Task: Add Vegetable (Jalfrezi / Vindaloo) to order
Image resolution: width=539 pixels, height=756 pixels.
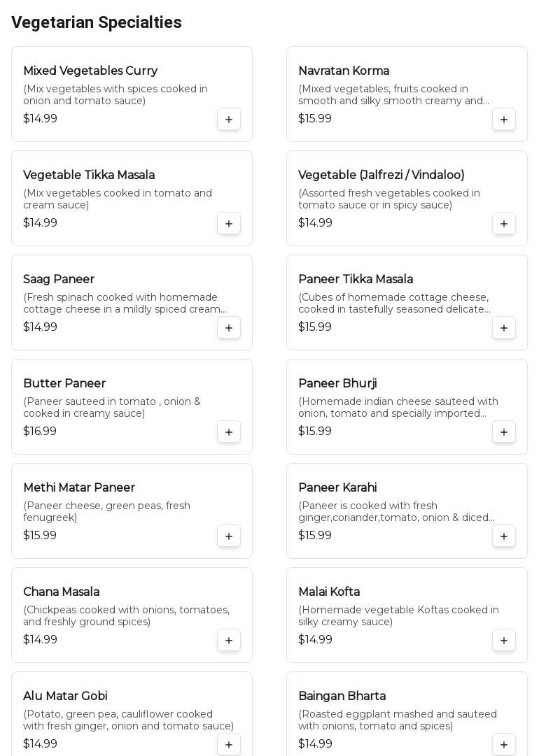Action: coord(504,223)
